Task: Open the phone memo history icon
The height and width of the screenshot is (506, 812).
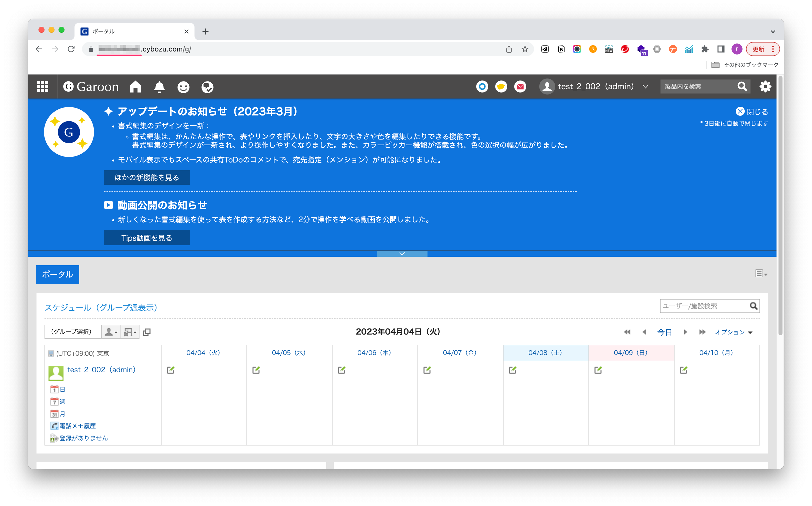Action: tap(54, 426)
